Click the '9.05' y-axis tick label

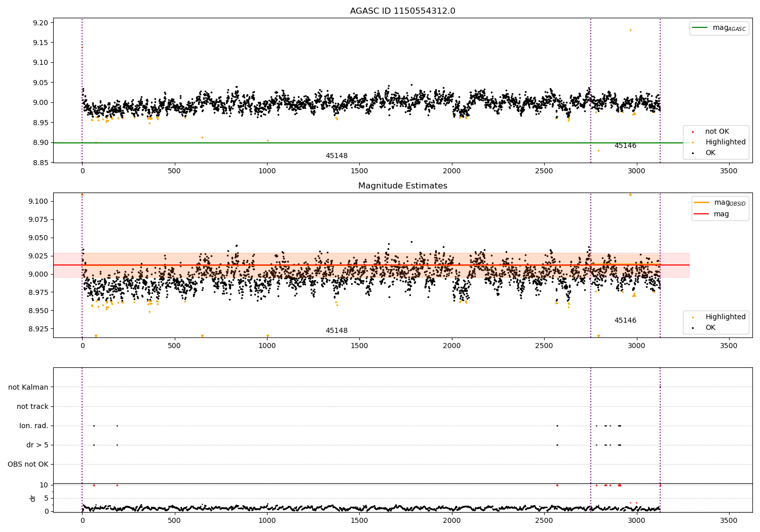click(41, 83)
